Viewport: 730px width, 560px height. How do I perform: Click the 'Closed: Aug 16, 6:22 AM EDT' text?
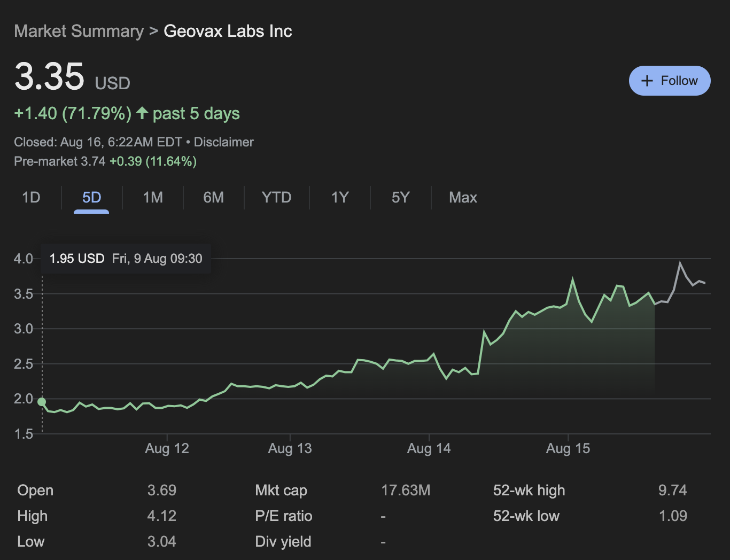point(98,142)
